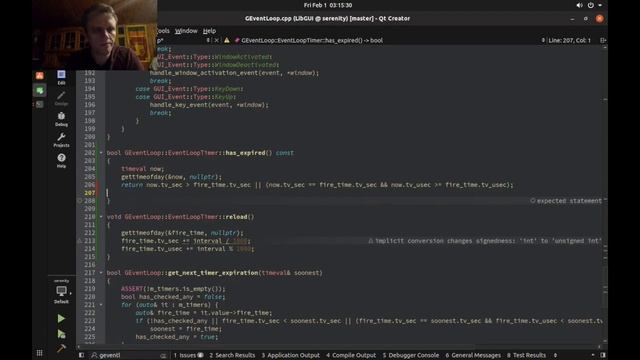Click the has_expired function name in code
640x360 pixels.
pos(245,153)
